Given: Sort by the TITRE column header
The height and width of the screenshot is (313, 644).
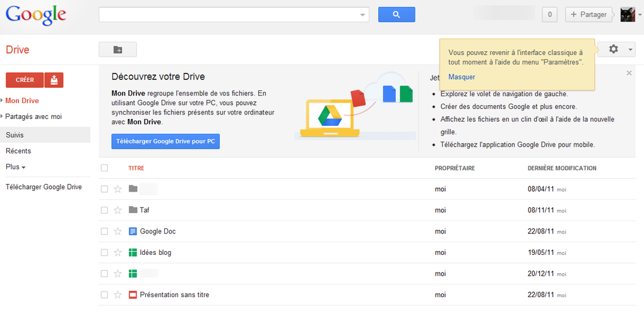Looking at the screenshot, I should click(x=136, y=168).
